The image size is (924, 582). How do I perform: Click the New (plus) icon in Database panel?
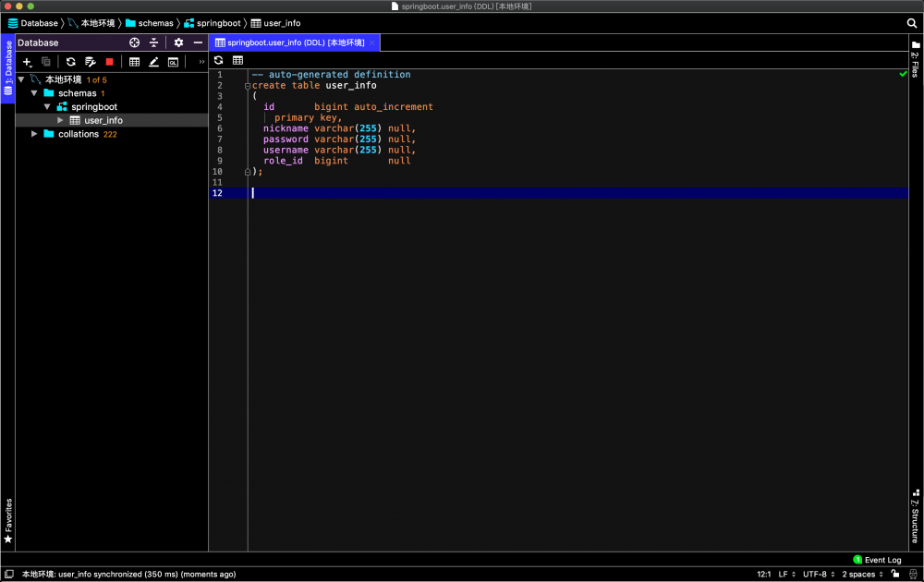[27, 62]
